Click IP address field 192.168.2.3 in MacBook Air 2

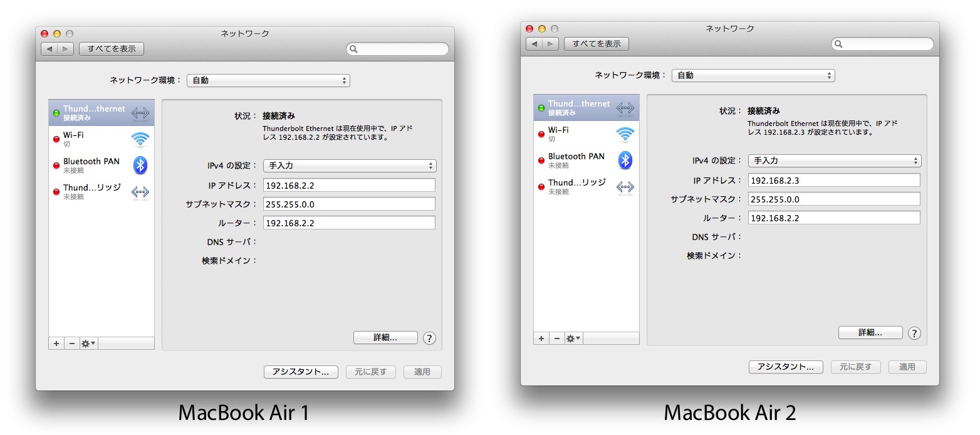click(x=834, y=180)
